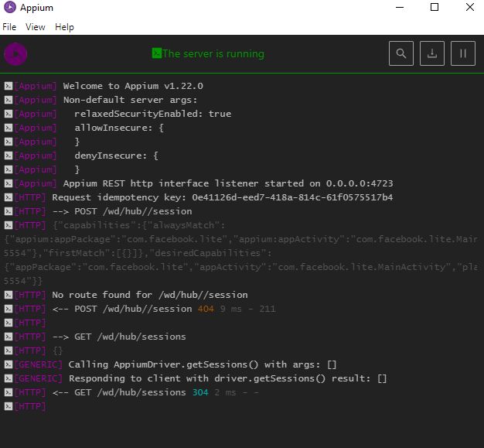The height and width of the screenshot is (448, 484).
Task: Click log icon beside 'capabilities' JSON line
Action: point(9,225)
